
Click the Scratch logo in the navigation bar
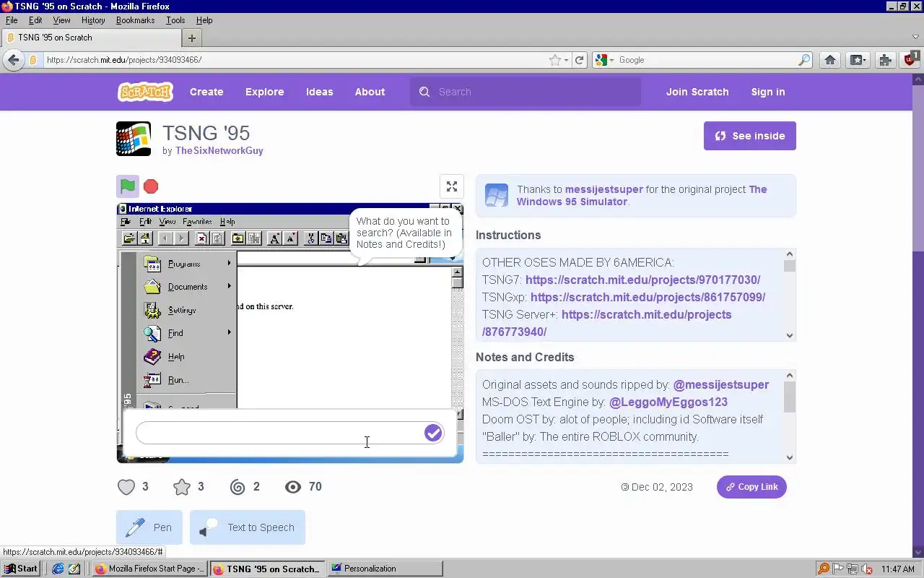tap(145, 92)
